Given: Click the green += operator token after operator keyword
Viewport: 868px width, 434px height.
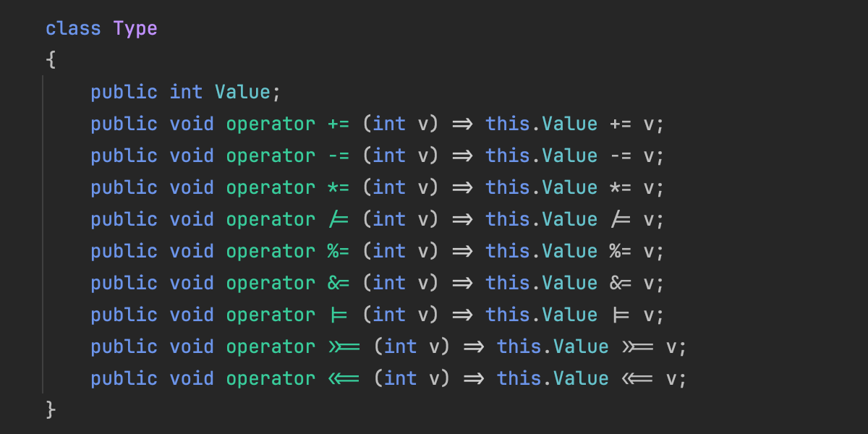Looking at the screenshot, I should [339, 124].
